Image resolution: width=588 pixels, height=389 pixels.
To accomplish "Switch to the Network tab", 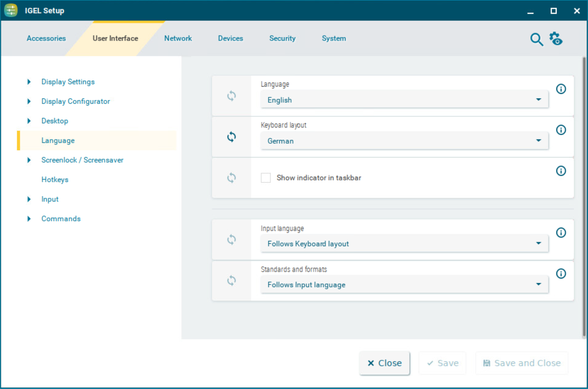I will [x=178, y=38].
